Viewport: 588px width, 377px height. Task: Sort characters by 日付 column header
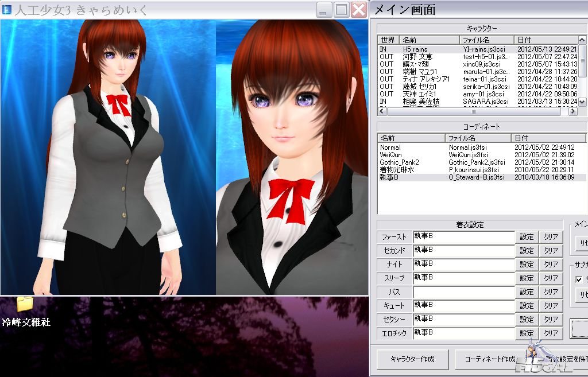pyautogui.click(x=546, y=40)
